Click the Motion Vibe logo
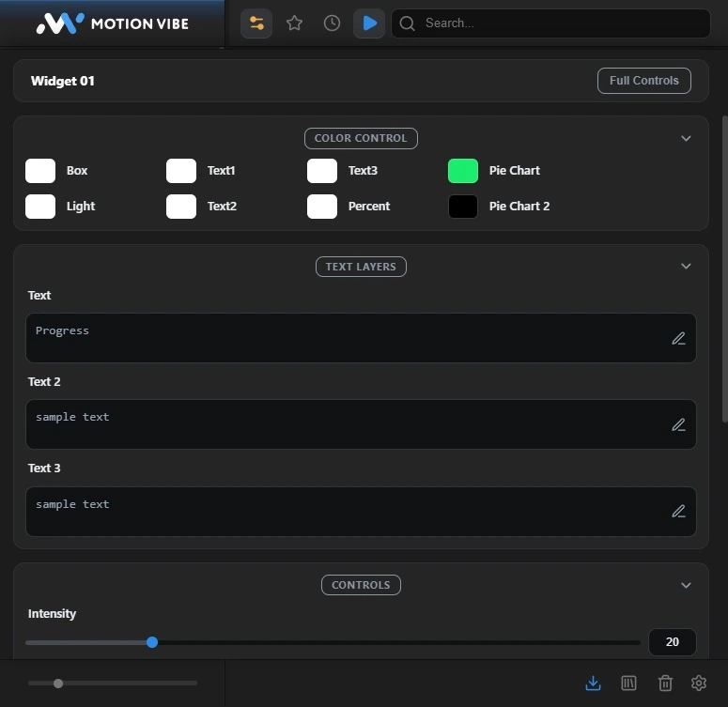The image size is (728, 707). point(113,23)
